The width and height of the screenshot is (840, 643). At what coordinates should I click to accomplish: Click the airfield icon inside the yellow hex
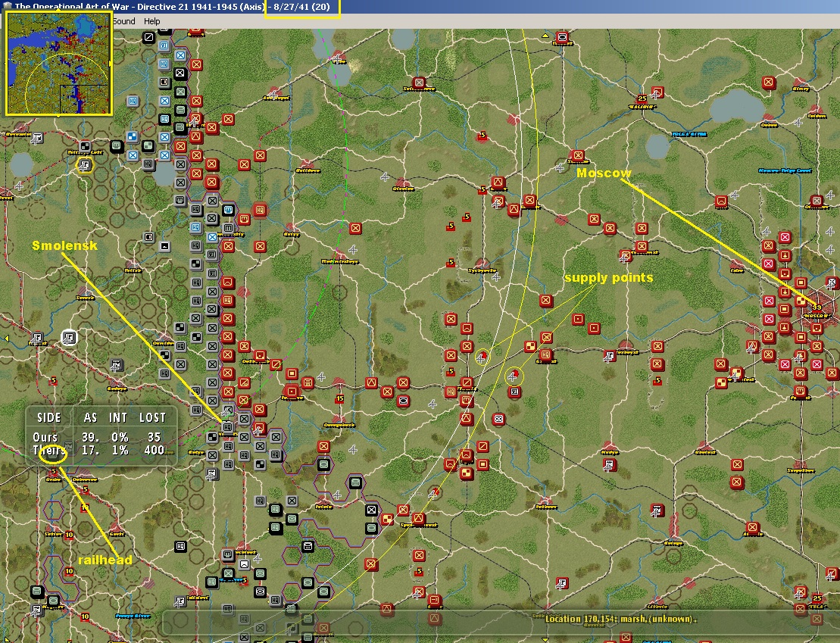click(x=84, y=165)
